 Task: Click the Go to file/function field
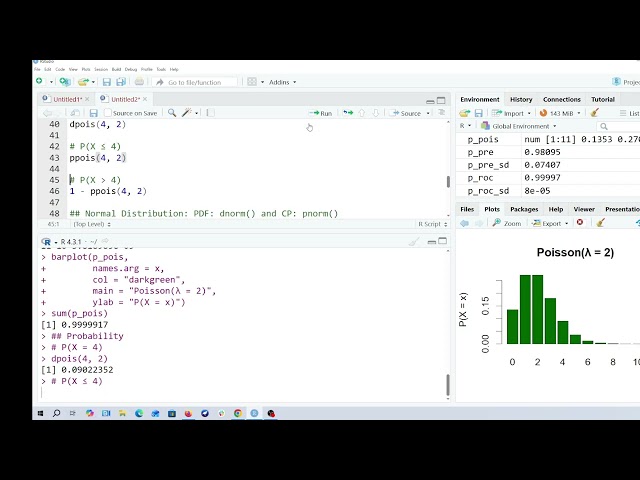pyautogui.click(x=195, y=82)
